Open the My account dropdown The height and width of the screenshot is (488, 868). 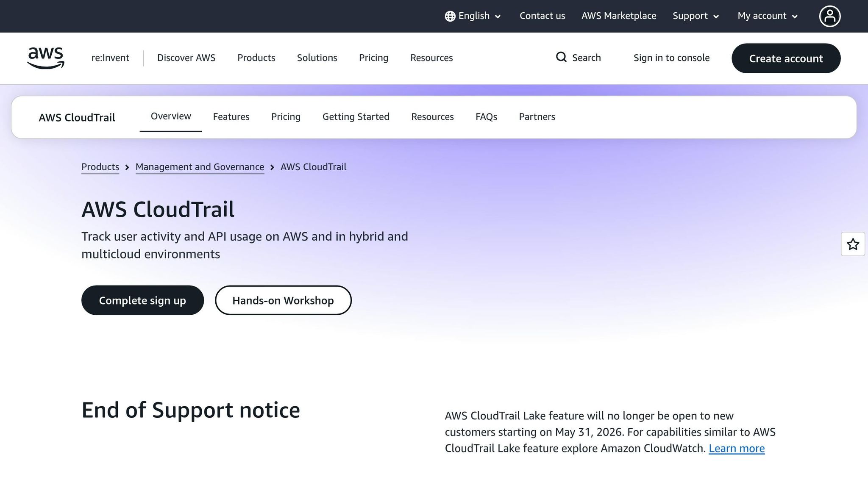pos(768,16)
